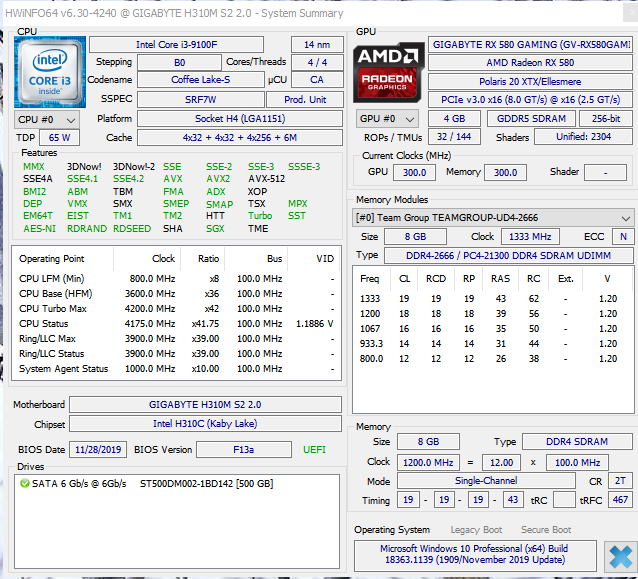Viewport: 638px width, 579px height.
Task: Click the UEFI indicator label
Action: [x=314, y=449]
